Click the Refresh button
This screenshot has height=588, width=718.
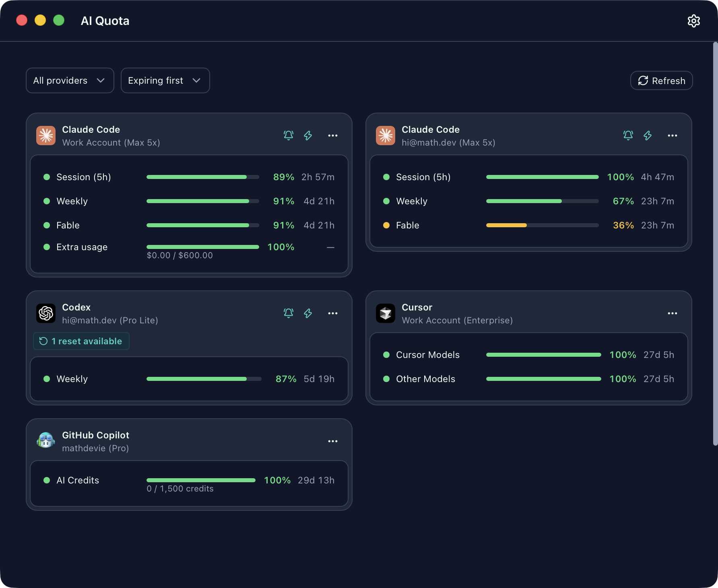click(661, 80)
